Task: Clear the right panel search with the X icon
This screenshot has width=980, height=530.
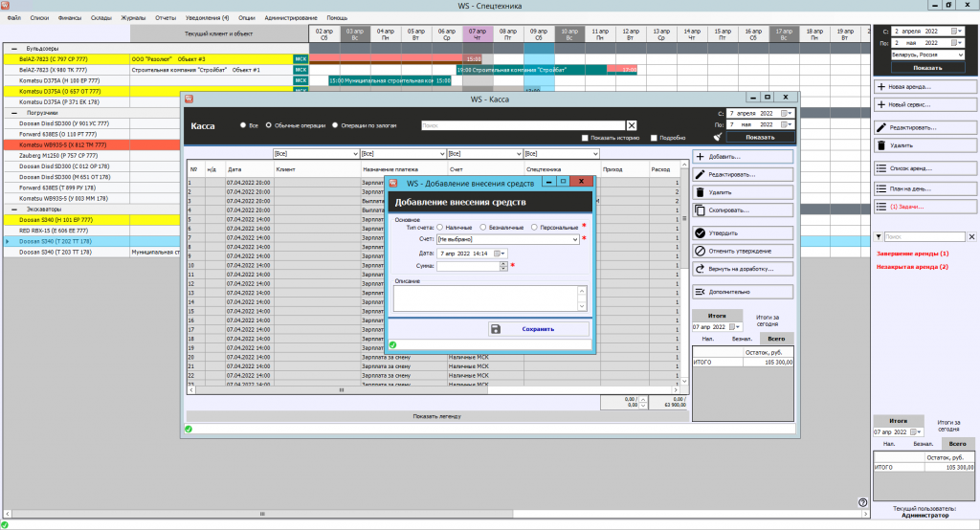Action: click(972, 237)
